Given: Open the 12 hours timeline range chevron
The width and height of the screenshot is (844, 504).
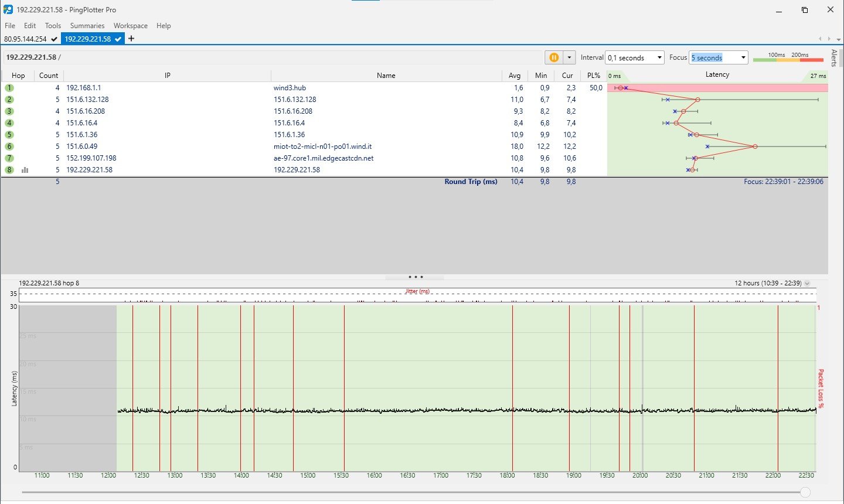Looking at the screenshot, I should click(807, 283).
